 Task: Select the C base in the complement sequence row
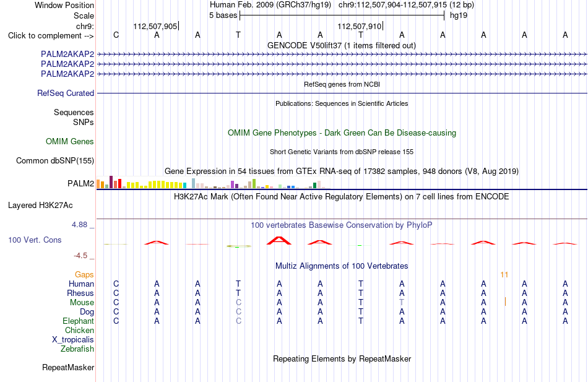point(116,35)
